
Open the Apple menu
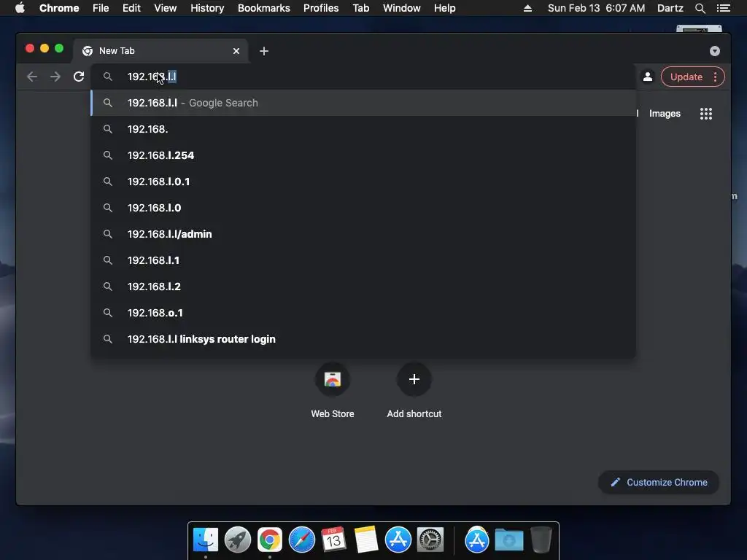pyautogui.click(x=20, y=8)
